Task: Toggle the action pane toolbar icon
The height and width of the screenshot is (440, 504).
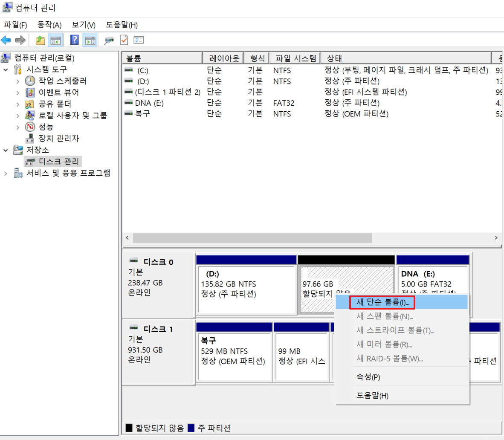Action: [x=90, y=40]
